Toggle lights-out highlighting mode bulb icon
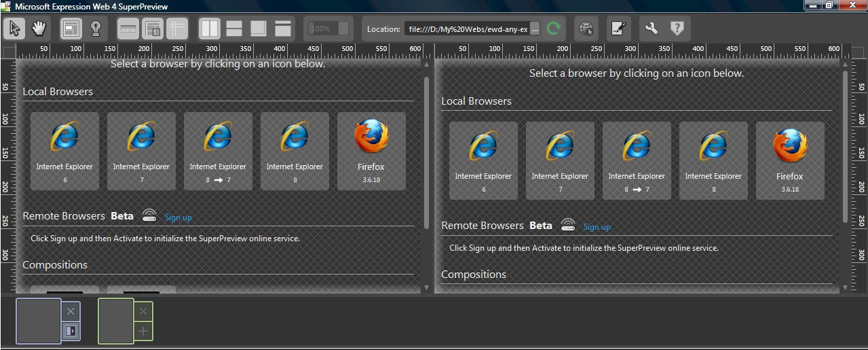 (95, 29)
